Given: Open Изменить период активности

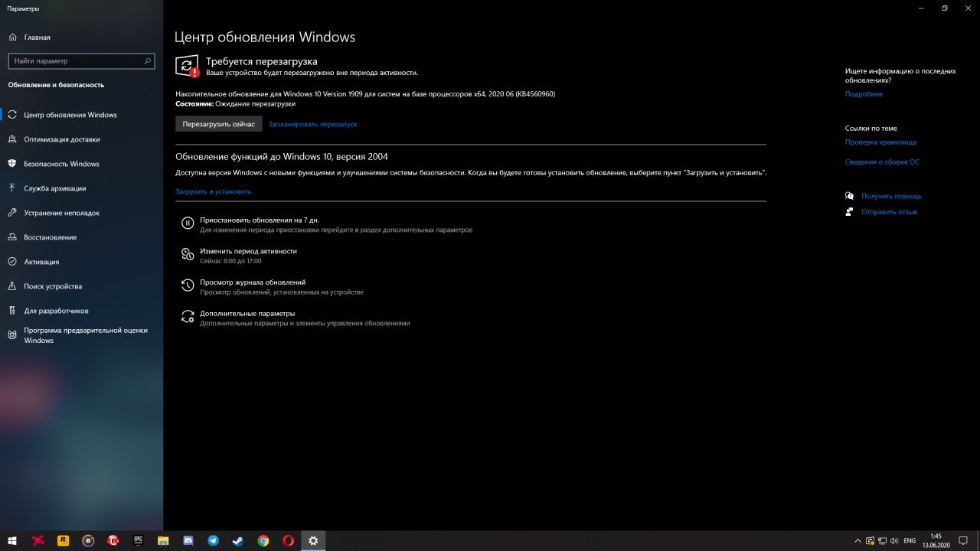Looking at the screenshot, I should coord(248,251).
